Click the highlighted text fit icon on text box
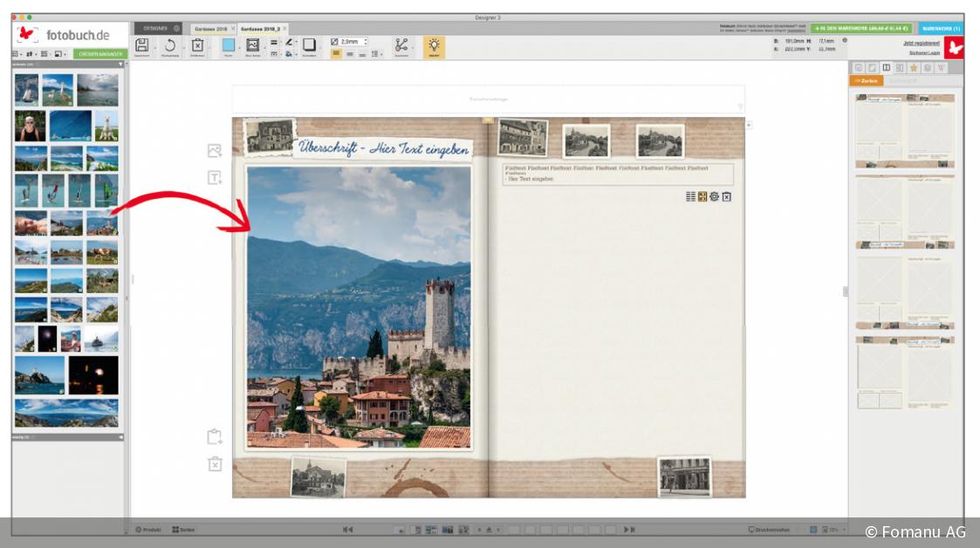Screen dimensions: 980x548 pyautogui.click(x=702, y=197)
